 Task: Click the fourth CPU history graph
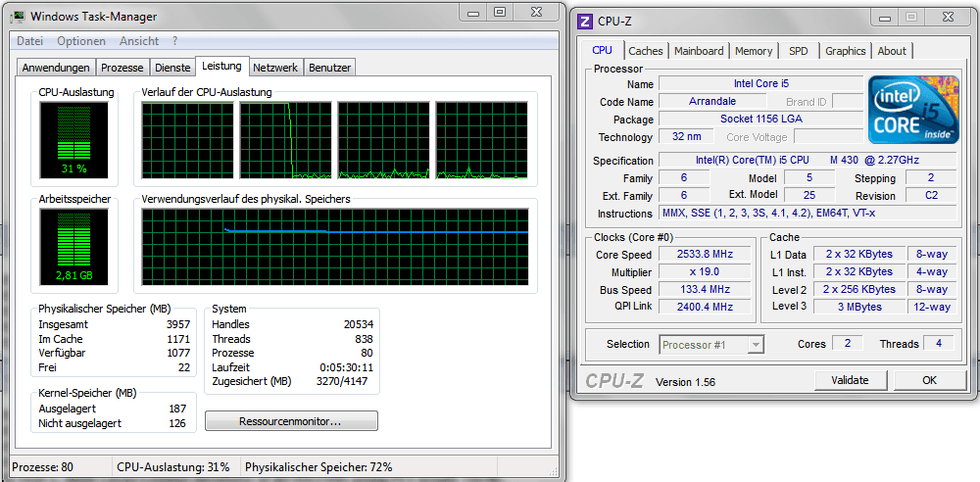tap(482, 141)
